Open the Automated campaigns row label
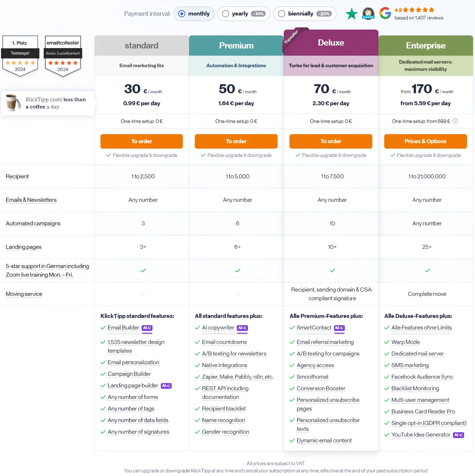 coord(33,223)
